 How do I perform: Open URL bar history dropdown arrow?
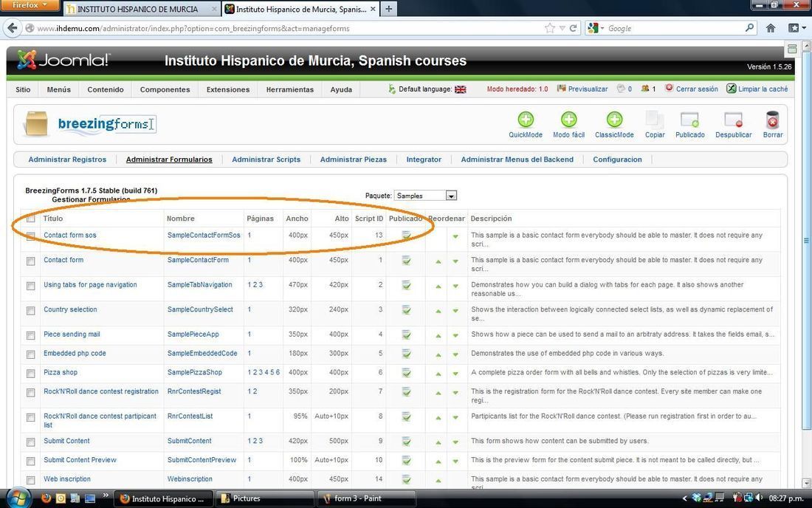(x=562, y=29)
